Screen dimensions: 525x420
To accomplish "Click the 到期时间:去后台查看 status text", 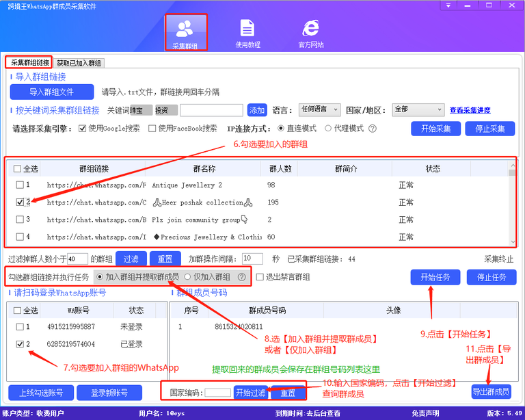I will pyautogui.click(x=308, y=414).
